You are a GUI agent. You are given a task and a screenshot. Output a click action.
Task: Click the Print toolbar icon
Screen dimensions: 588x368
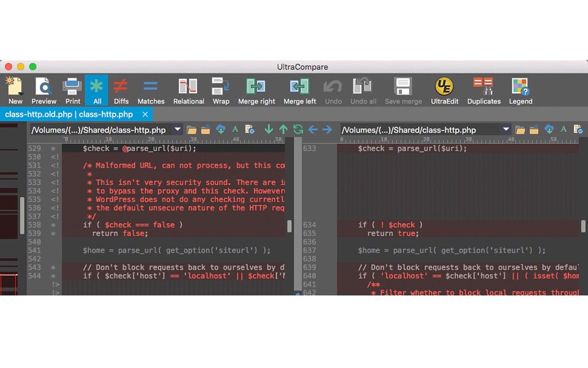pyautogui.click(x=72, y=90)
